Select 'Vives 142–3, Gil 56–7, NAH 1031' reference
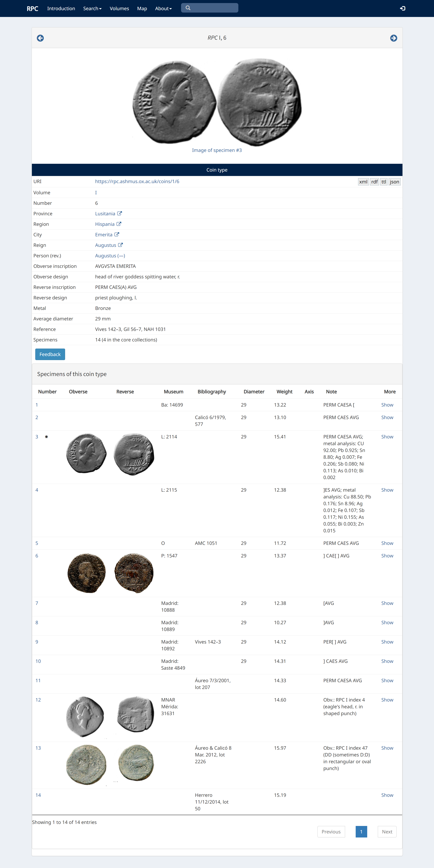Viewport: 434px width, 868px height. point(130,329)
